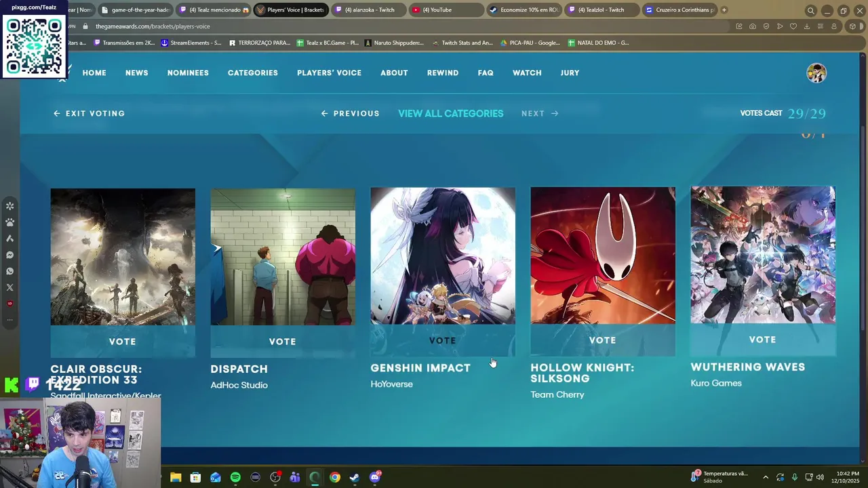Open the ABOUT nav item
Viewport: 868px width, 488px height.
click(x=394, y=73)
